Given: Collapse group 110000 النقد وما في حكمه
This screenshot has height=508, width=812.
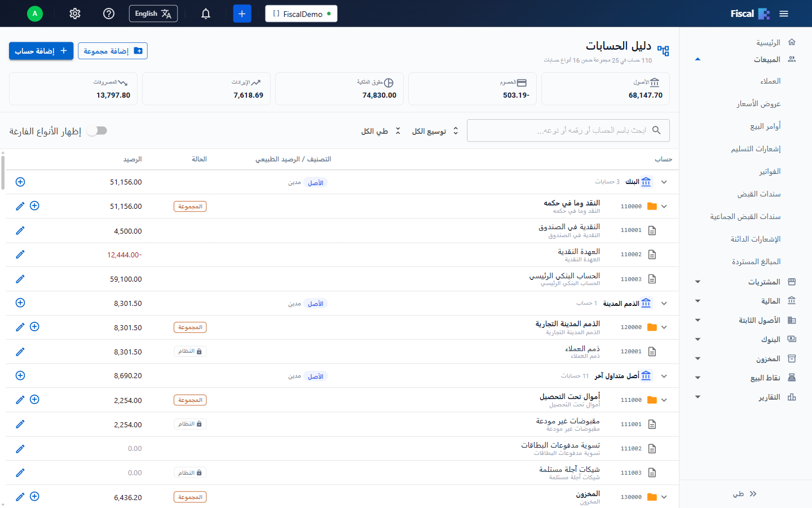Looking at the screenshot, I should pos(664,207).
